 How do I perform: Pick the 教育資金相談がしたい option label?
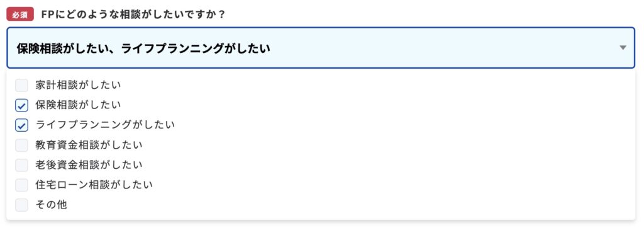pyautogui.click(x=89, y=145)
